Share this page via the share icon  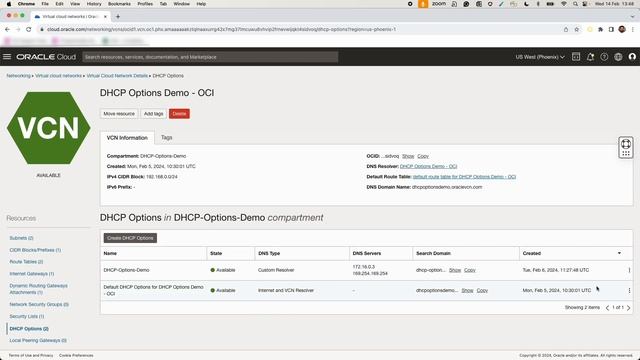click(x=566, y=29)
